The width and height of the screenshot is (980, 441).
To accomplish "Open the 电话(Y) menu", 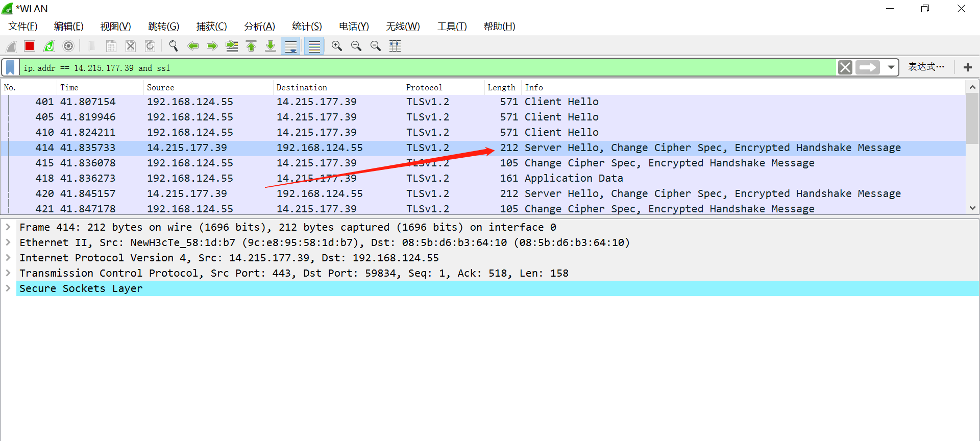I will pyautogui.click(x=354, y=27).
